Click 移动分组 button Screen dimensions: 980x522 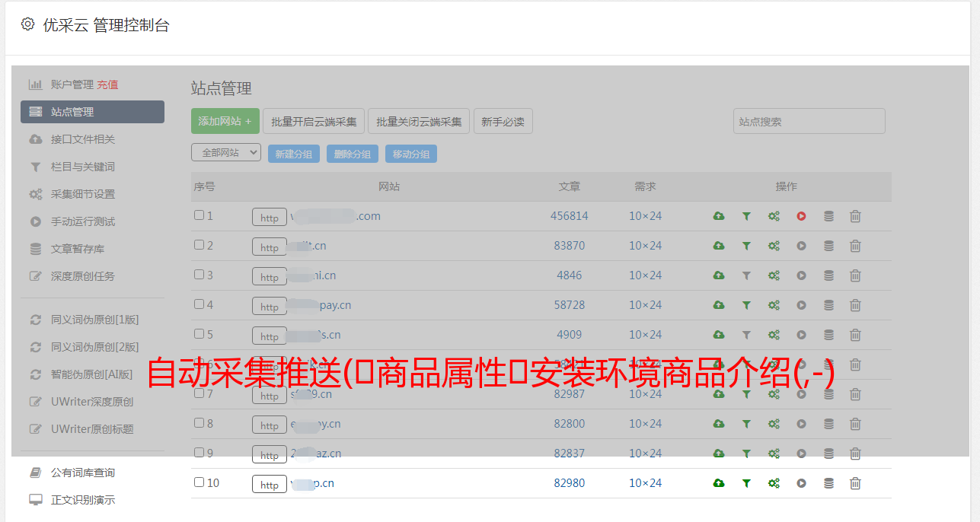coord(411,154)
